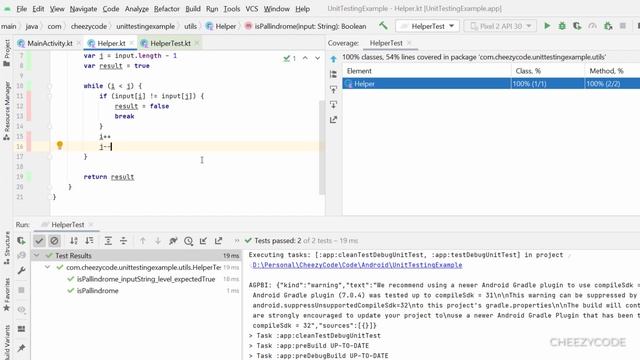Click previous failed test up arrow
Viewport: 640px width, 360px height.
142,241
